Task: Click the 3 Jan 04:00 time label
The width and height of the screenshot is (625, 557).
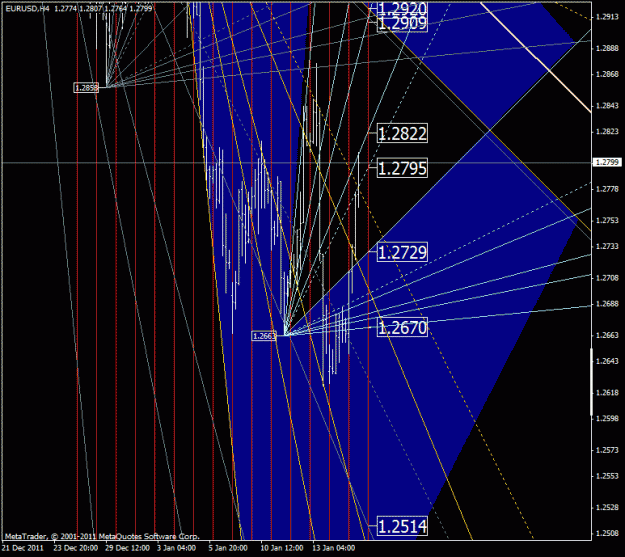Action: click(176, 548)
